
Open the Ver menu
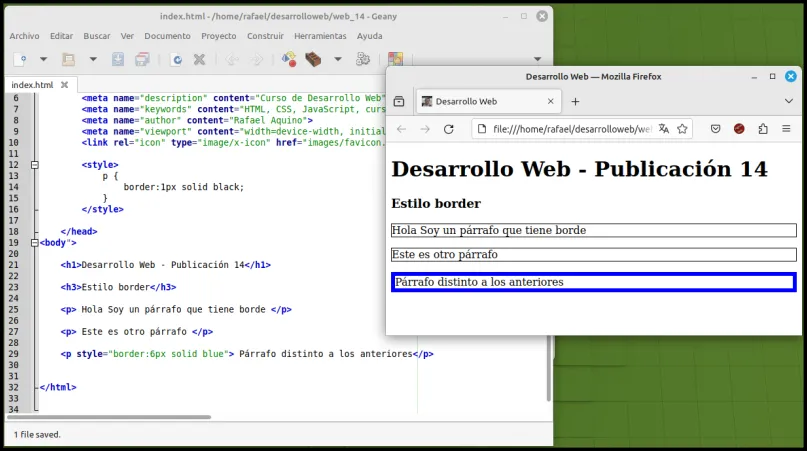coord(127,36)
